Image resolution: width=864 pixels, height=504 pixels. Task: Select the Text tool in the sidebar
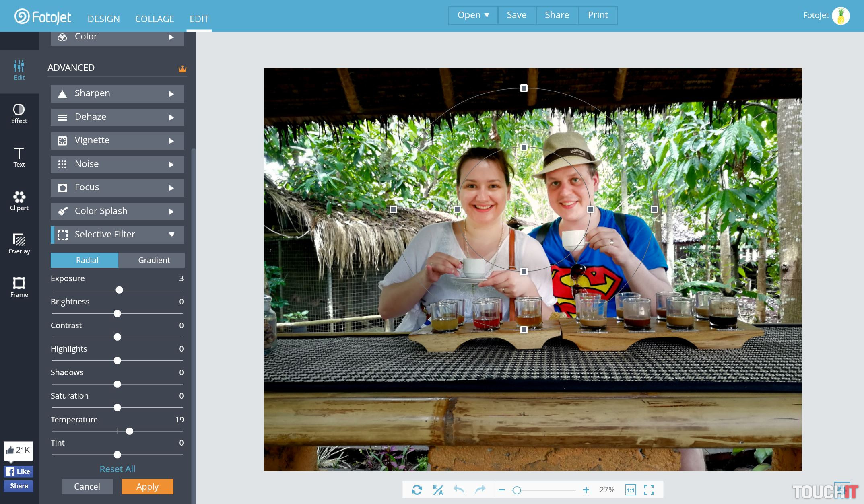pyautogui.click(x=19, y=157)
